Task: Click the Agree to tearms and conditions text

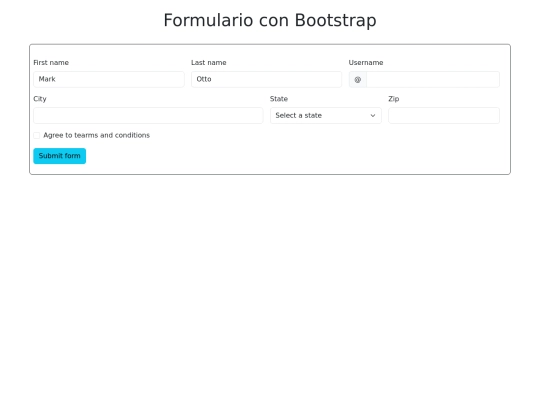Action: [96, 135]
